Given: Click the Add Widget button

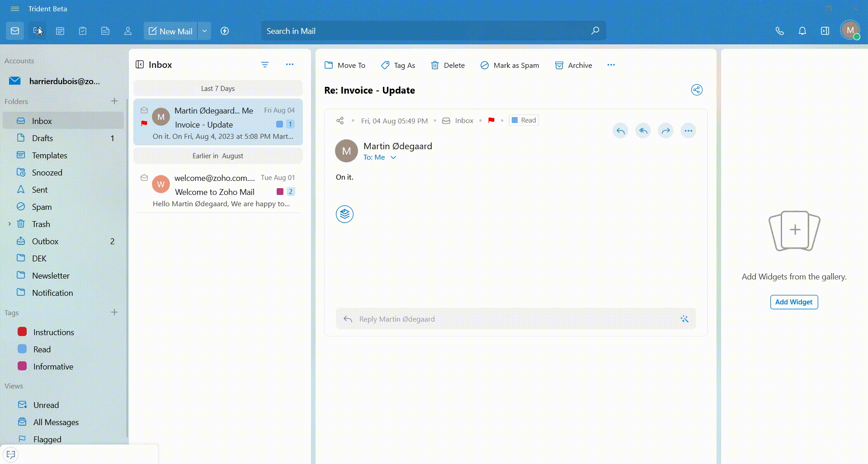Looking at the screenshot, I should click(793, 302).
